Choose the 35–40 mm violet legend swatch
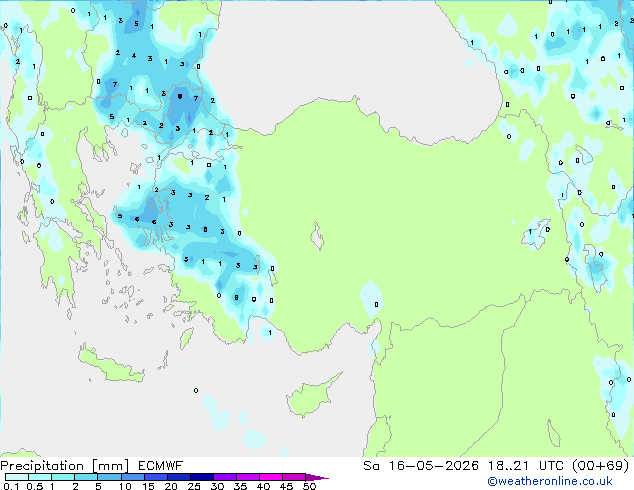Screen dimensions: 634x490 point(247,477)
